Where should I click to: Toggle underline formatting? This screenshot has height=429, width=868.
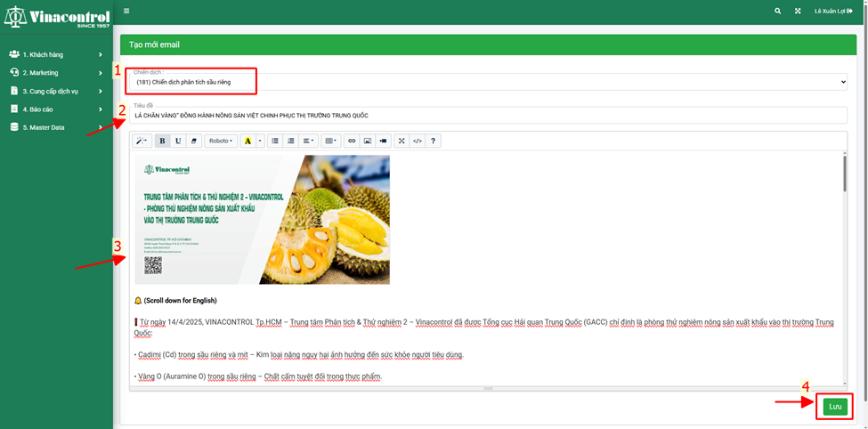coord(178,142)
